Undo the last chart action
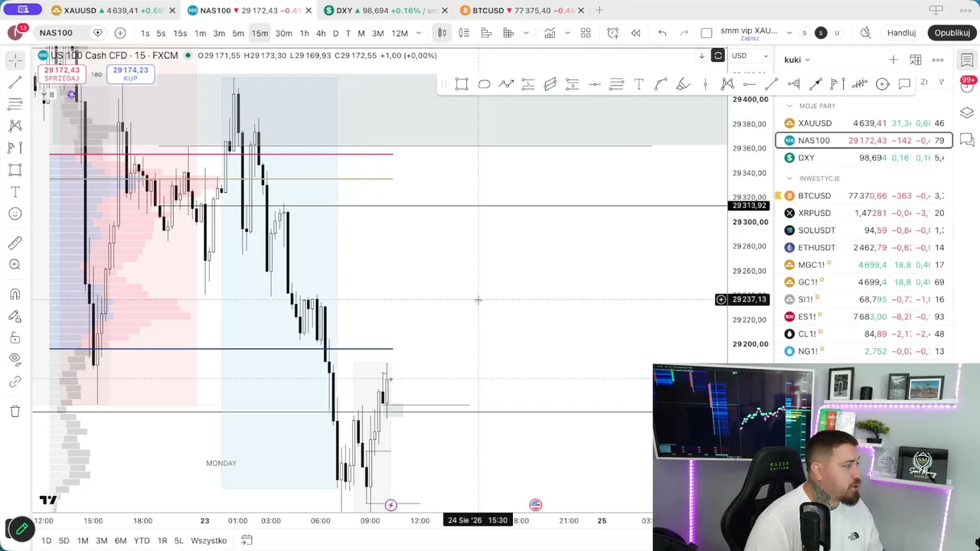This screenshot has width=980, height=551. 662,33
